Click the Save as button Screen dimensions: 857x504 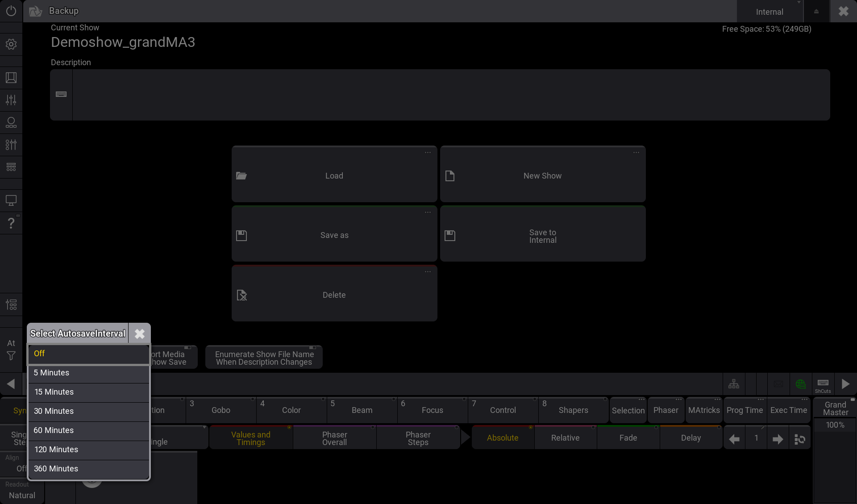[x=334, y=235]
